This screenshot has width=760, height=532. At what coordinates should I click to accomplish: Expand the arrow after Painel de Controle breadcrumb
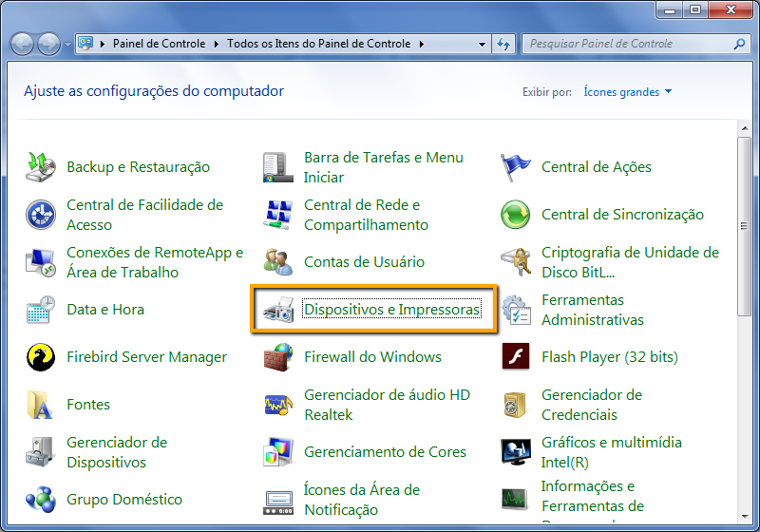point(217,44)
